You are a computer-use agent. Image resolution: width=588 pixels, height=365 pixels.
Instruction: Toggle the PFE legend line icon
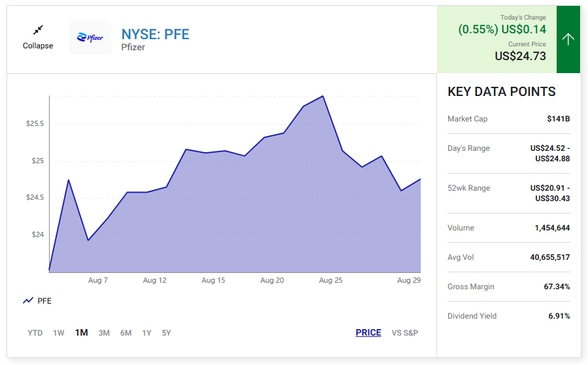point(28,301)
